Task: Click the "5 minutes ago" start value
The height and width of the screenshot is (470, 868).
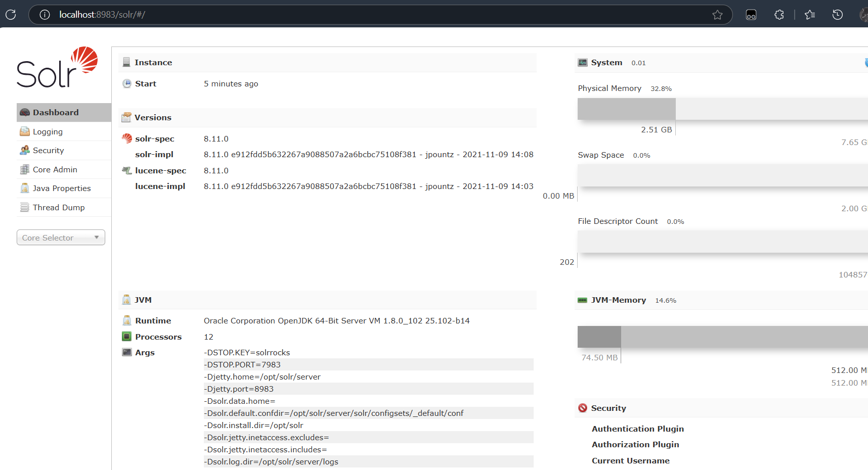Action: [231, 83]
